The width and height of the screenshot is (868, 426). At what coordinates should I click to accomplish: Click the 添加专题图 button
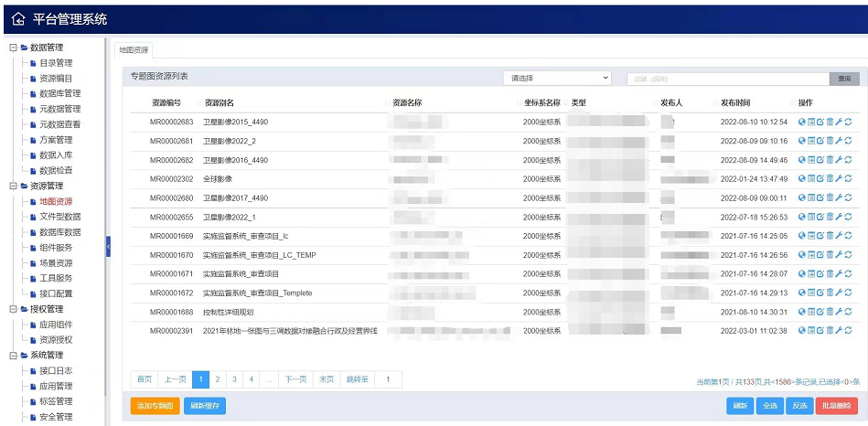tap(155, 406)
